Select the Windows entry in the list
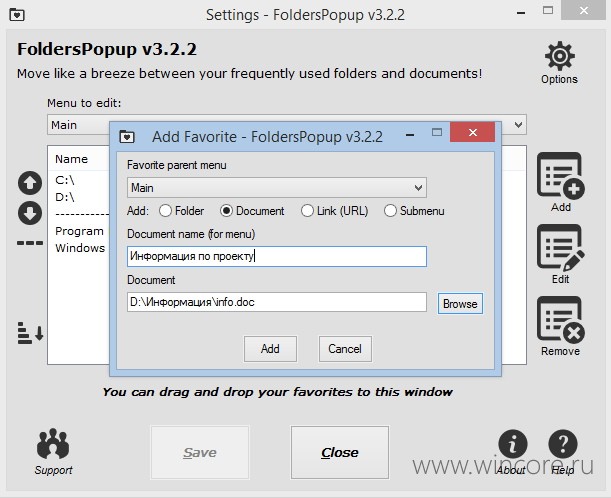This screenshot has height=498, width=611. pos(80,248)
